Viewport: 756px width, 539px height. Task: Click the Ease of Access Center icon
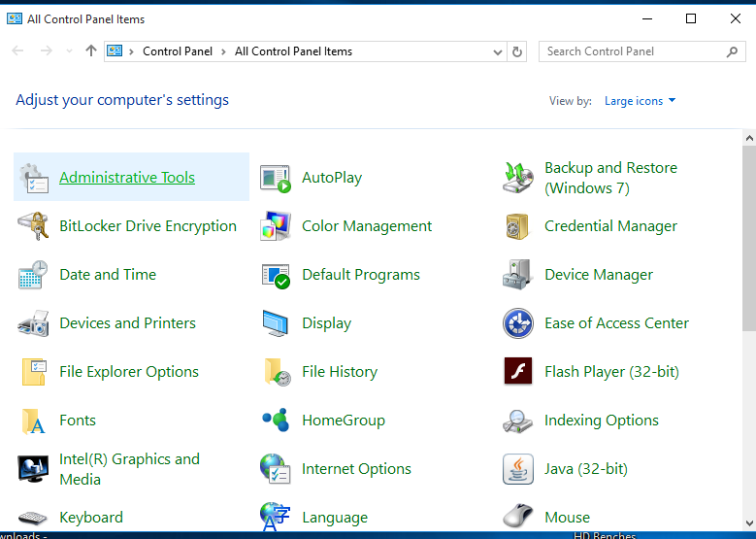pos(518,323)
